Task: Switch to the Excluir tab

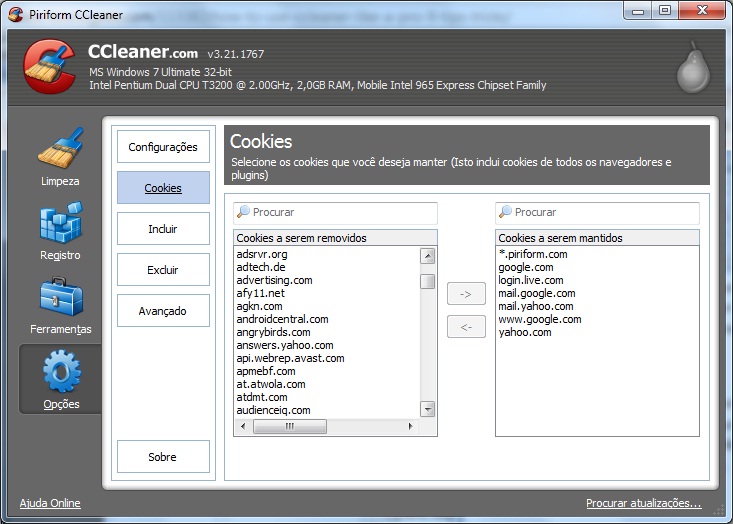Action: [x=163, y=270]
